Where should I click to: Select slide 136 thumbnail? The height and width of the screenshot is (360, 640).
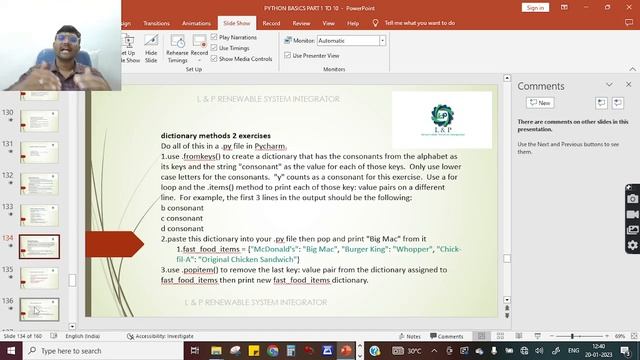[39, 309]
